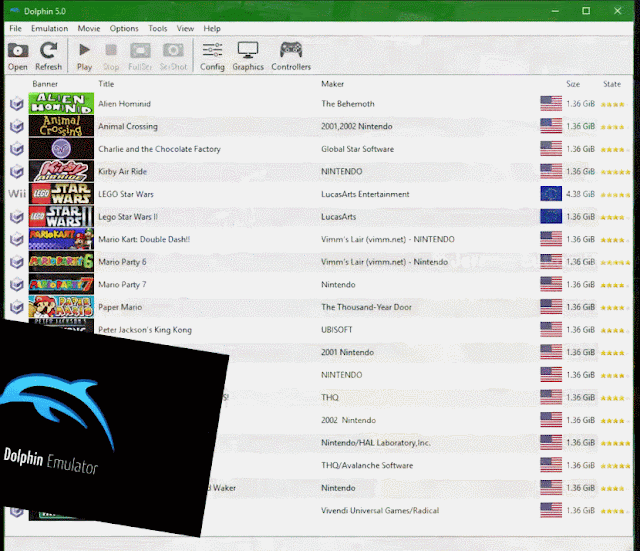This screenshot has height=551, width=640.
Task: Open the View menu
Action: pyautogui.click(x=185, y=29)
